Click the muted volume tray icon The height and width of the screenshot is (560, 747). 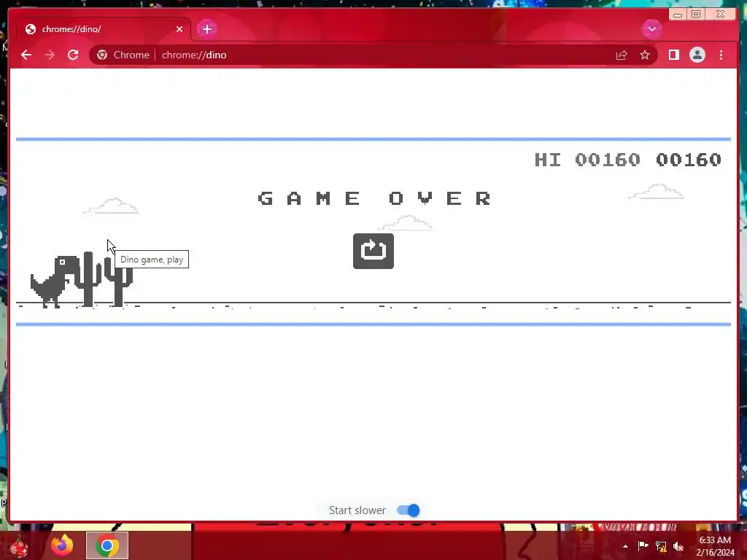[678, 546]
